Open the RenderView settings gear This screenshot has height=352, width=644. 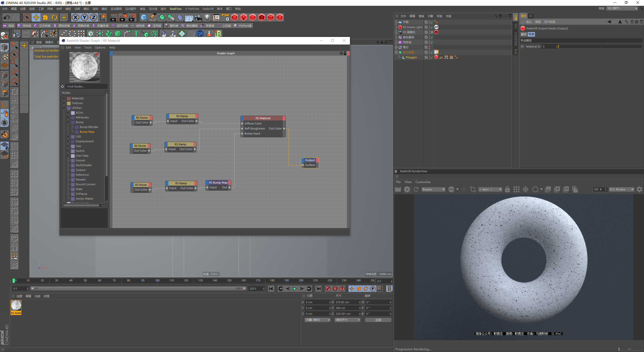(639, 189)
